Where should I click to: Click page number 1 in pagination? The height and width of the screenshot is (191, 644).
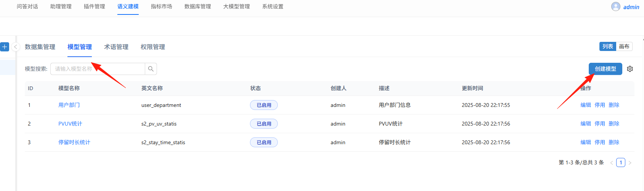[621, 162]
